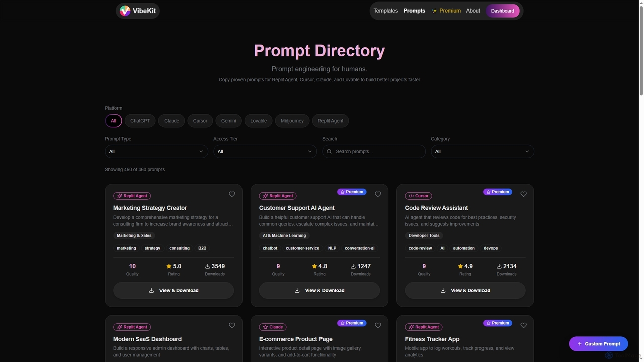
Task: Click downloads icon next to 2134
Action: [x=499, y=266]
